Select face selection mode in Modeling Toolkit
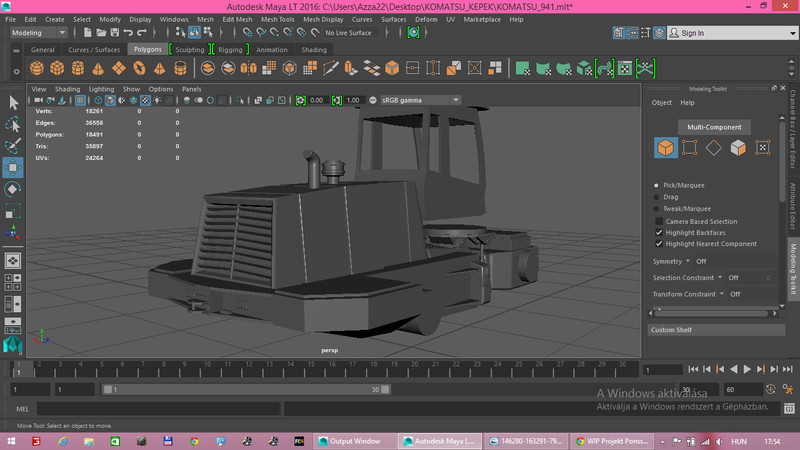Viewport: 800px width, 450px height. (738, 148)
